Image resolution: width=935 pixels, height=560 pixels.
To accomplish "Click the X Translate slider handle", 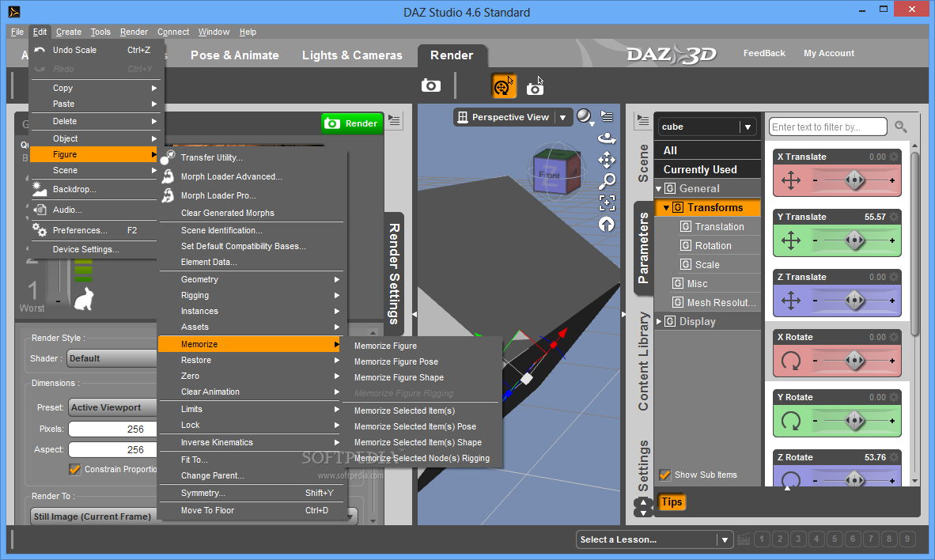I will click(x=854, y=180).
